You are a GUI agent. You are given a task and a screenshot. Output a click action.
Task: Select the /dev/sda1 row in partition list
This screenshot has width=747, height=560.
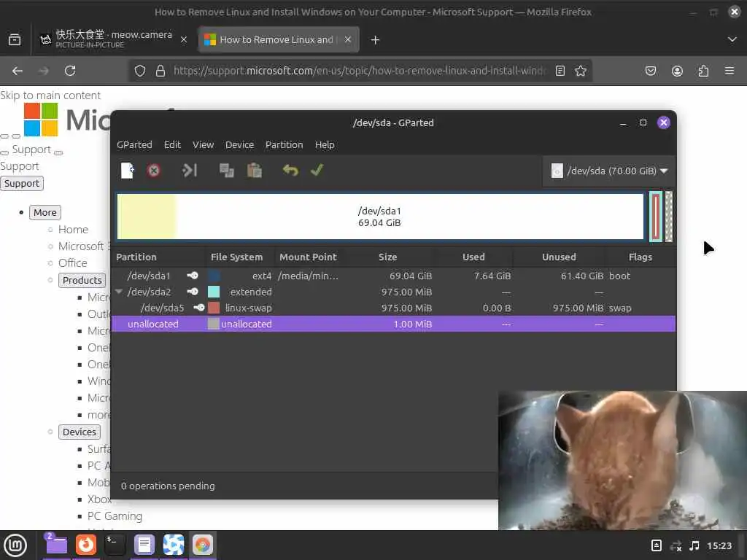tap(393, 276)
